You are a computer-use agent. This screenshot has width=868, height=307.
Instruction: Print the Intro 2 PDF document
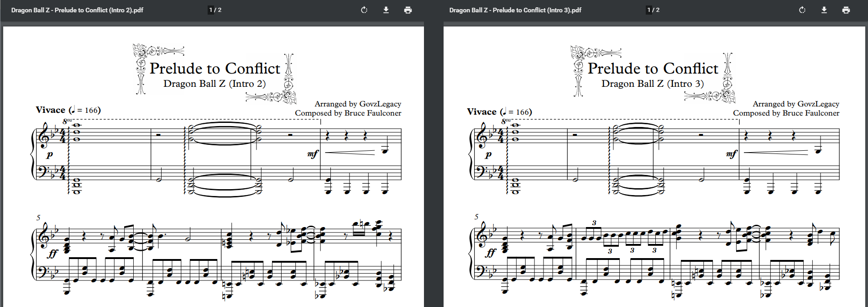[408, 10]
